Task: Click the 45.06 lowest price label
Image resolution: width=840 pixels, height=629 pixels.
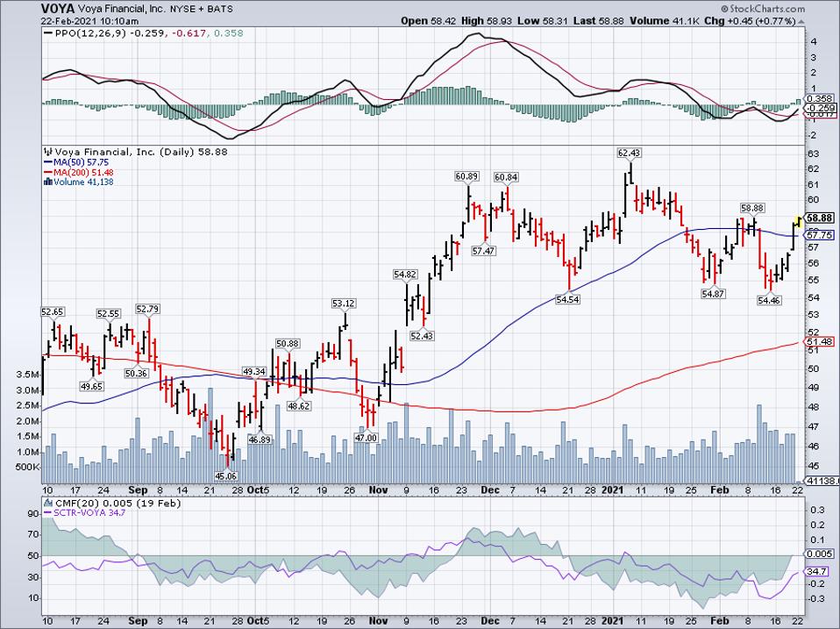Action: tap(225, 475)
